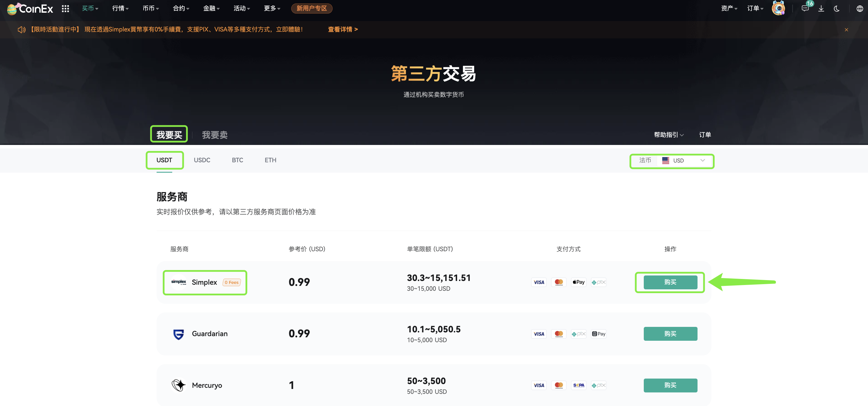Click 购买 for Simplex
868x406 pixels.
click(x=670, y=282)
